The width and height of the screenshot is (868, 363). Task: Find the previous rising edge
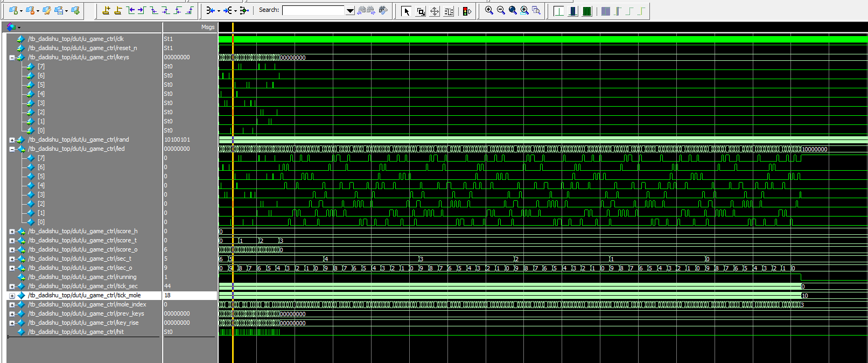177,10
